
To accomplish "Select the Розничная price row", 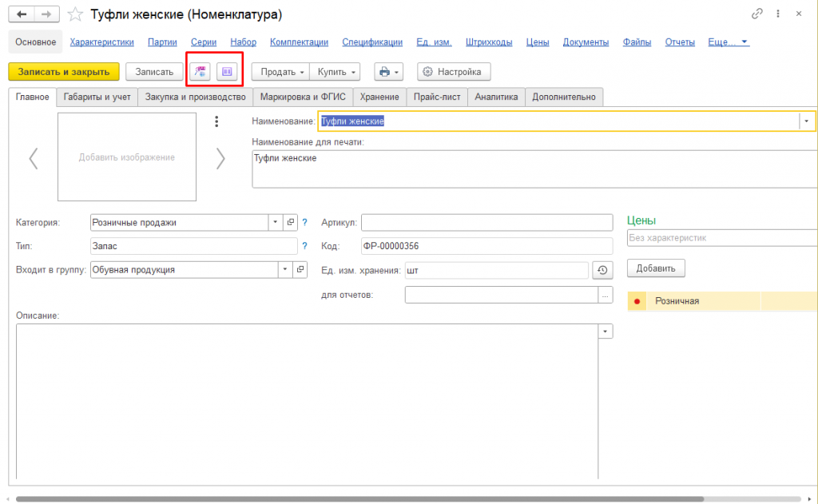I will click(722, 302).
